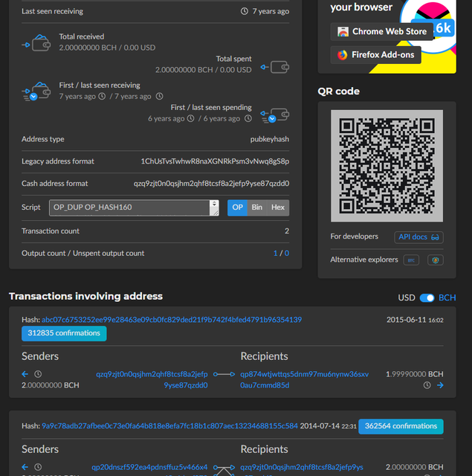Viewport: 472px width, 476px height.
Task: Click the pubkeyhash address type value
Action: (269, 139)
